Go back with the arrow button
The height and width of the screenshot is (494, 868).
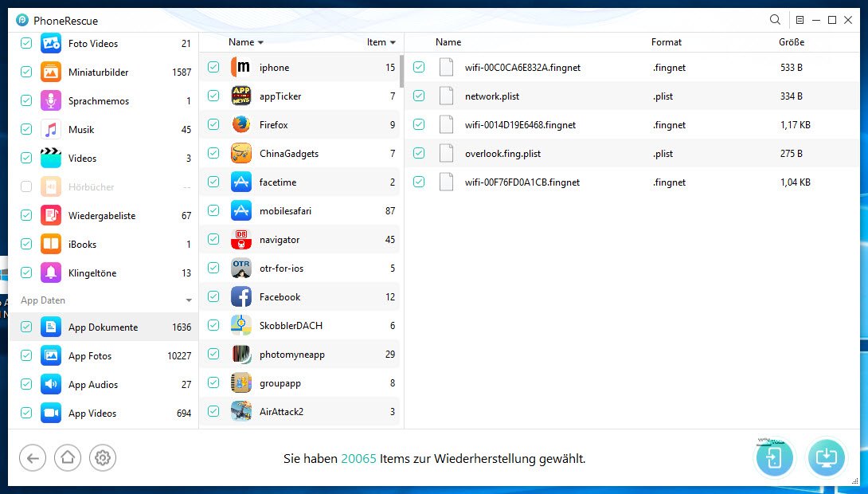click(33, 458)
